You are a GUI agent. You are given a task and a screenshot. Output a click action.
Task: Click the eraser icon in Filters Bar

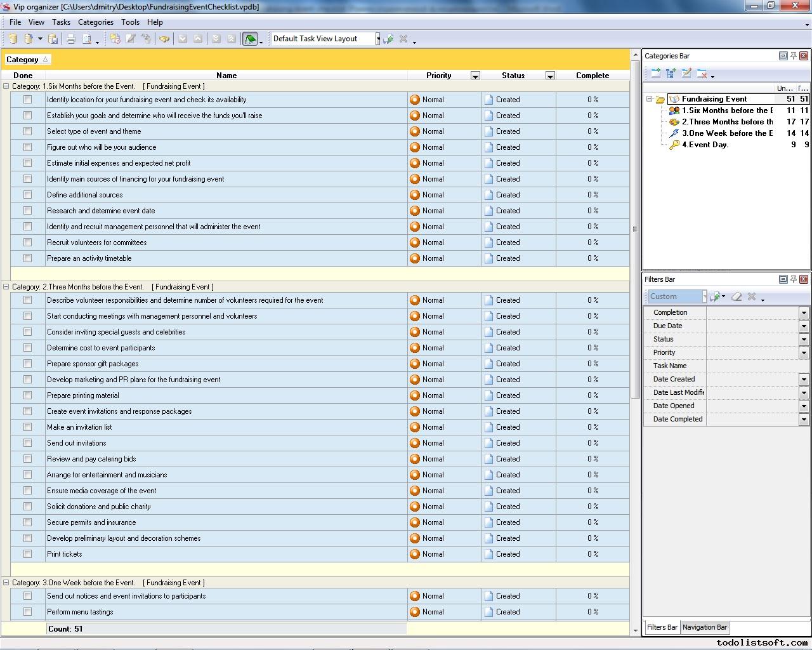tap(737, 296)
